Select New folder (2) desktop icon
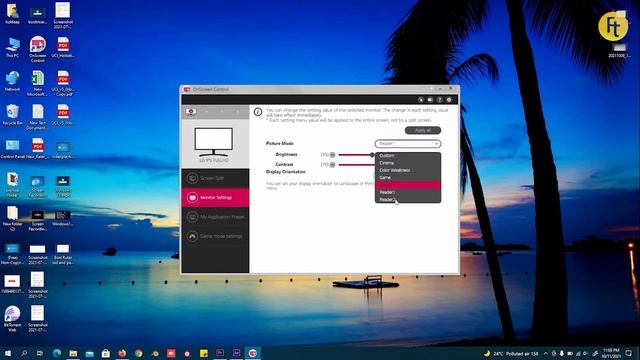 pyautogui.click(x=12, y=218)
